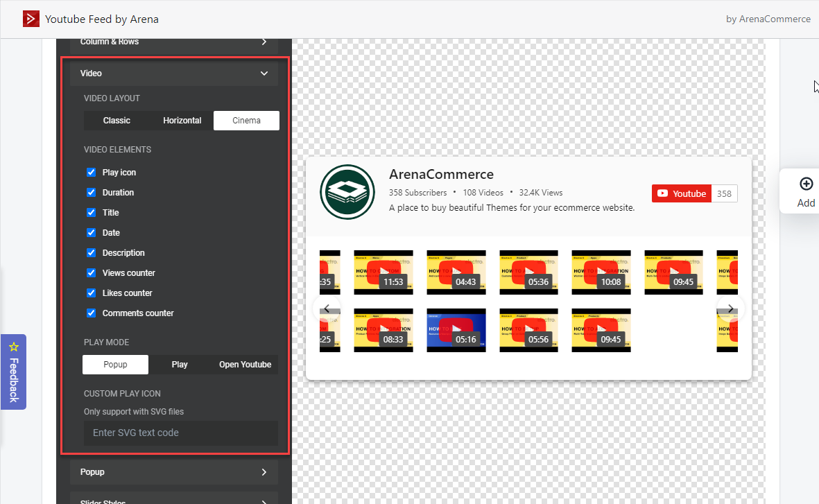
Task: Click the ArenaCommerce channel title
Action: 441,175
